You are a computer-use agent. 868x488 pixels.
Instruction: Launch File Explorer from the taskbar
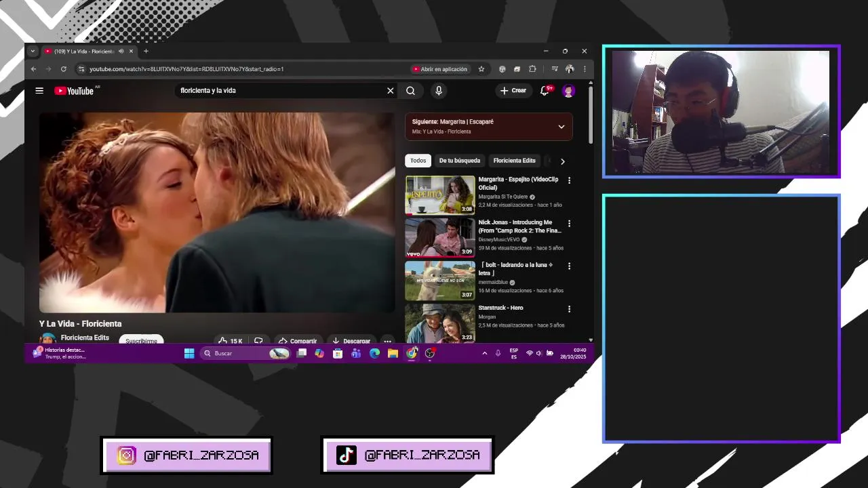pos(393,353)
